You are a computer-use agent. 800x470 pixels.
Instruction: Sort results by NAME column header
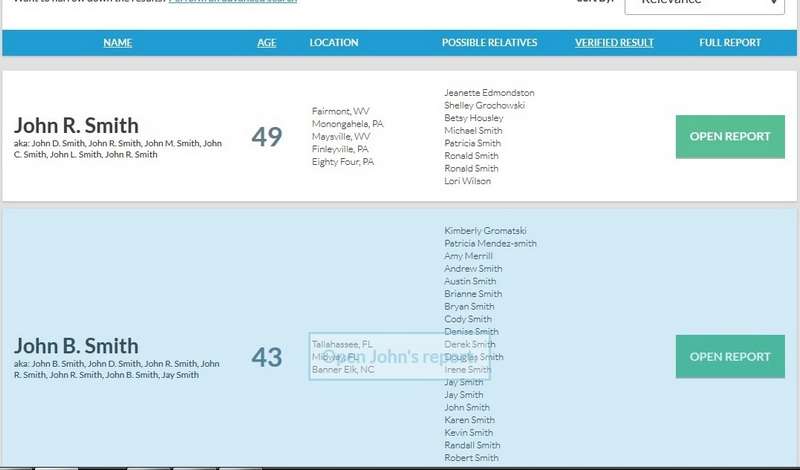[x=118, y=43]
